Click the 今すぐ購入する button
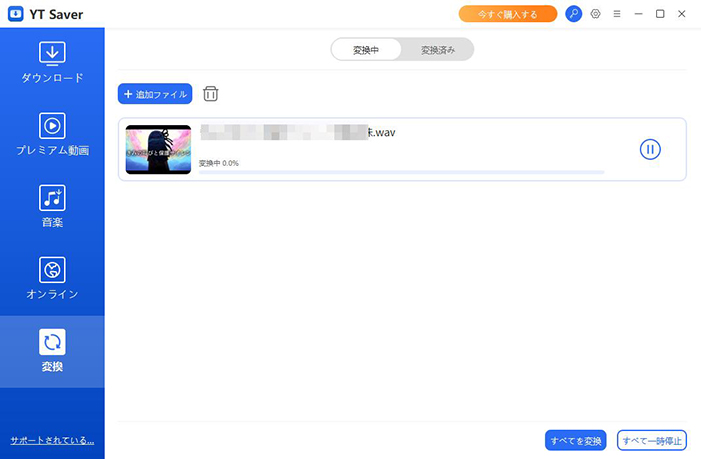Screen dimensions: 701x459 [508, 14]
